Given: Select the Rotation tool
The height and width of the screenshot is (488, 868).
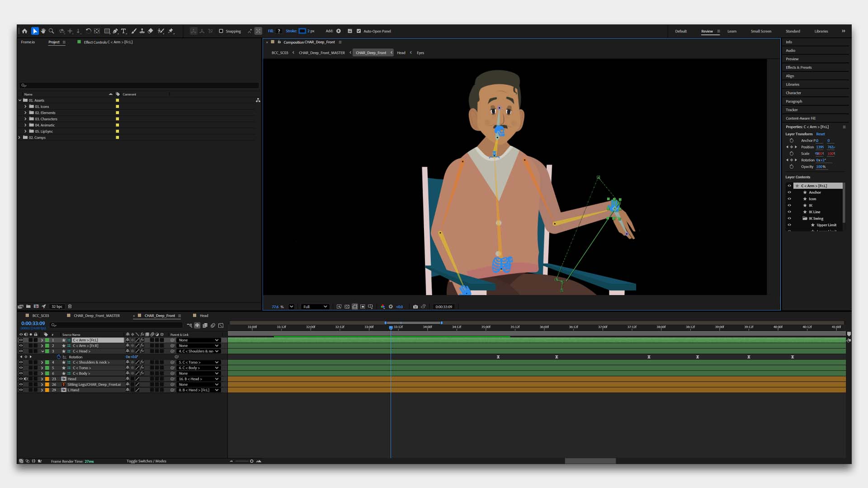Looking at the screenshot, I should 88,31.
